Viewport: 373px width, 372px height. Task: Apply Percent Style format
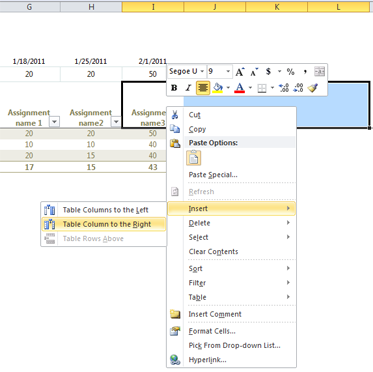[291, 71]
